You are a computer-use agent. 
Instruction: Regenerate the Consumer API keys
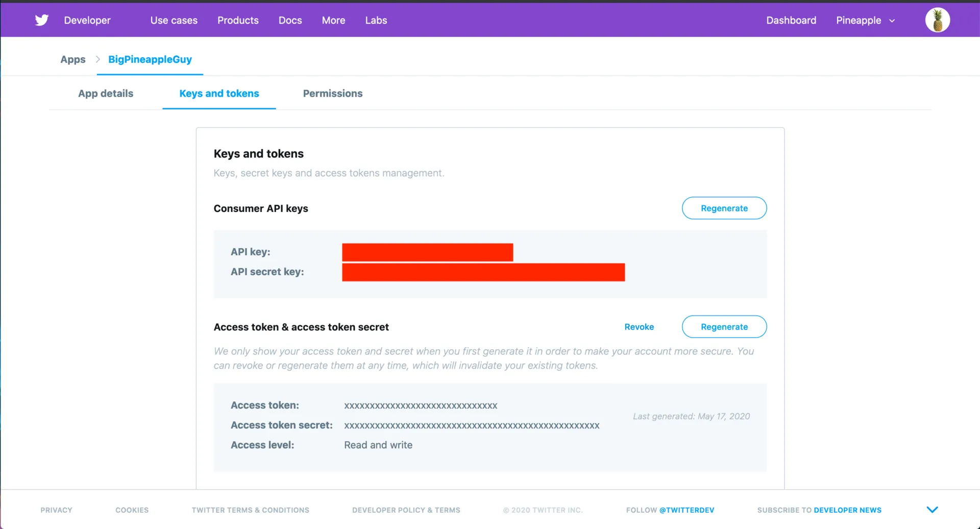point(724,208)
